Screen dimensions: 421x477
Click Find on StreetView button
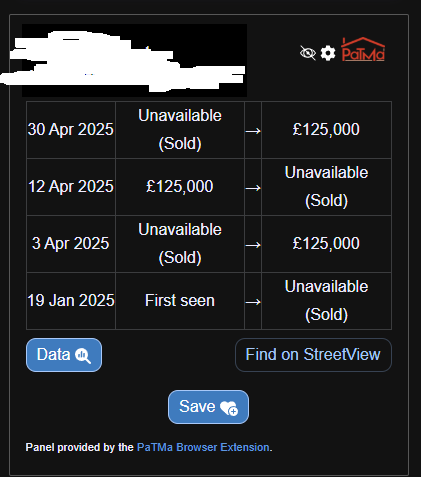click(313, 355)
